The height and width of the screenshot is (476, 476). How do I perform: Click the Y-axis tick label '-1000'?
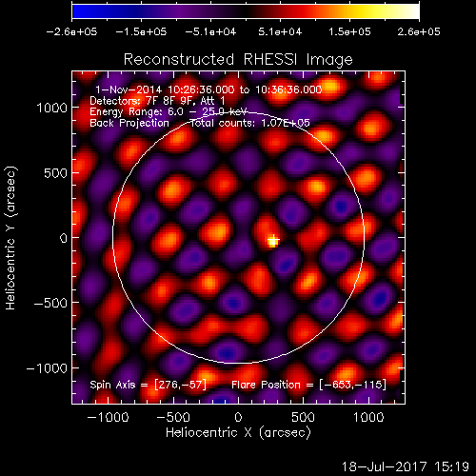point(47,368)
